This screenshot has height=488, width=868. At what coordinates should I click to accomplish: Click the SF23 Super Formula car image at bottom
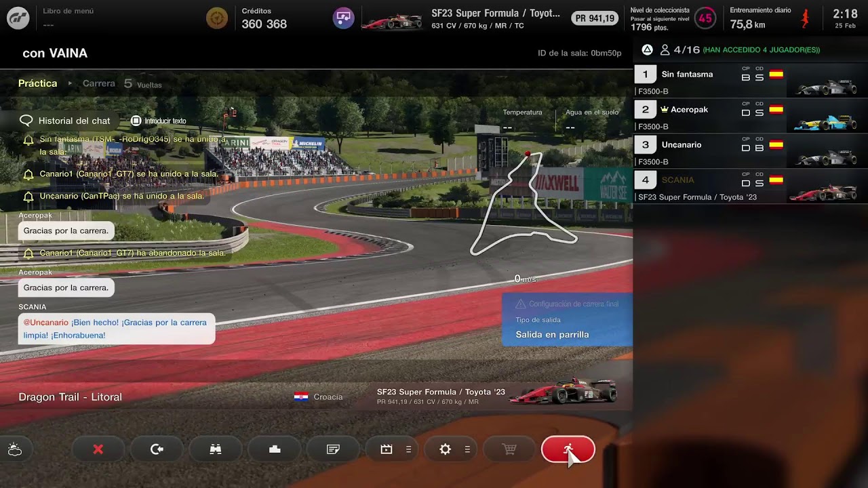point(563,391)
